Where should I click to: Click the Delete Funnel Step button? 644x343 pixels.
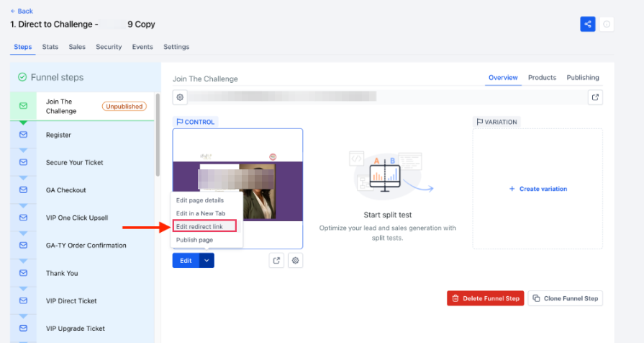[x=486, y=298]
